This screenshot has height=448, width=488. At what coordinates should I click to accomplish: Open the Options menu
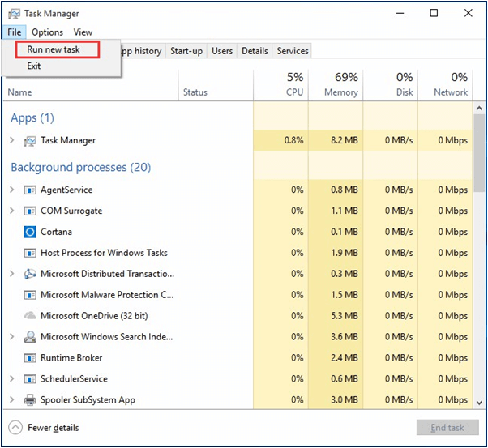coord(47,32)
